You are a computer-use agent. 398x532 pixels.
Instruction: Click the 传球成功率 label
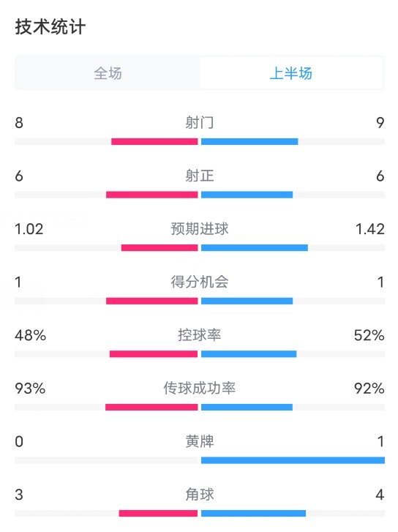[200, 388]
